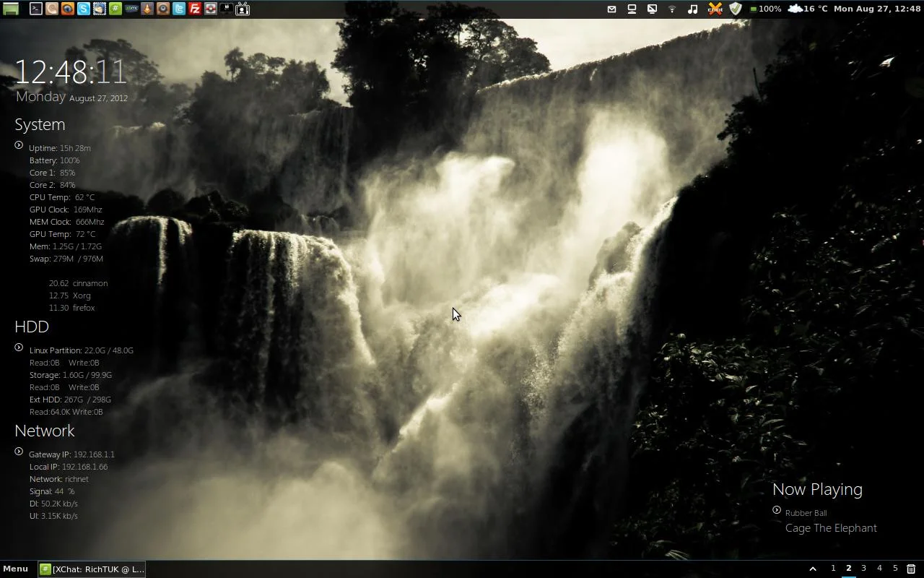The width and height of the screenshot is (924, 578).
Task: Switch to the XChat window in taskbar
Action: point(92,569)
